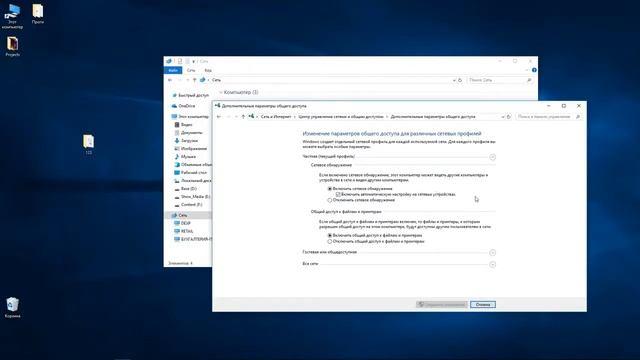Select Включить сетевое обнаружение radio button
This screenshot has width=640, height=360.
coord(330,189)
